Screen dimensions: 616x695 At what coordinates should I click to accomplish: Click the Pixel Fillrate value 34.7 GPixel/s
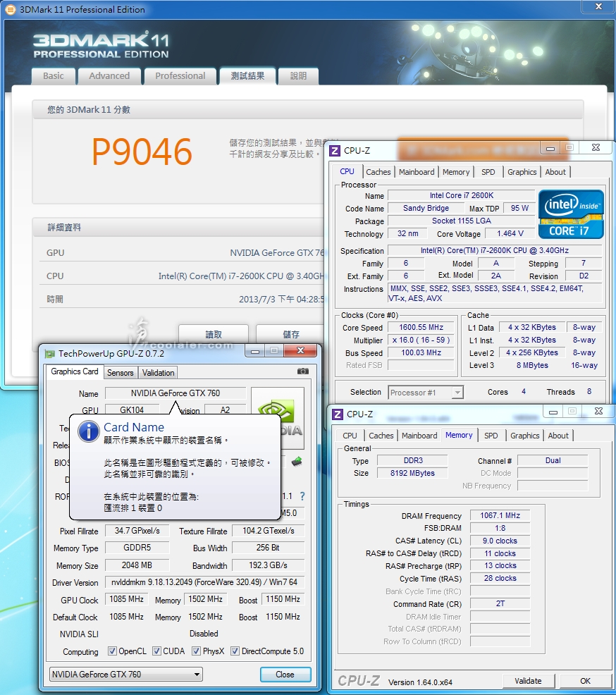tap(137, 531)
